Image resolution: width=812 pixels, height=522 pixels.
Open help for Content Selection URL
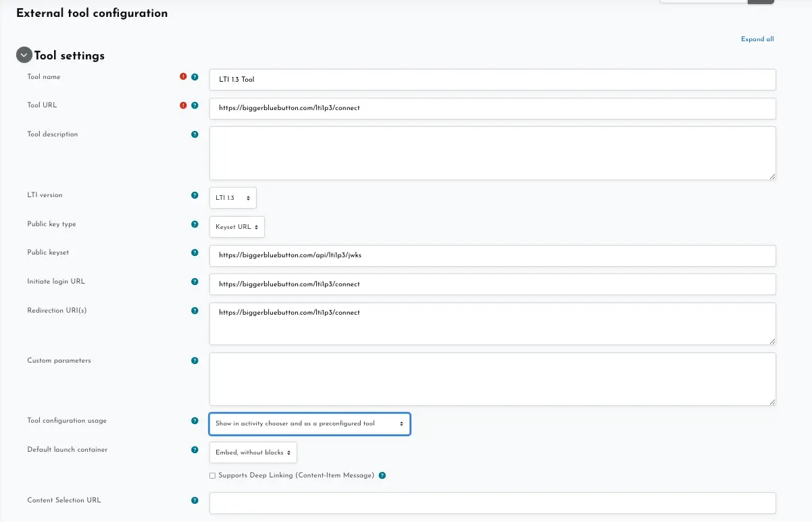tap(195, 500)
